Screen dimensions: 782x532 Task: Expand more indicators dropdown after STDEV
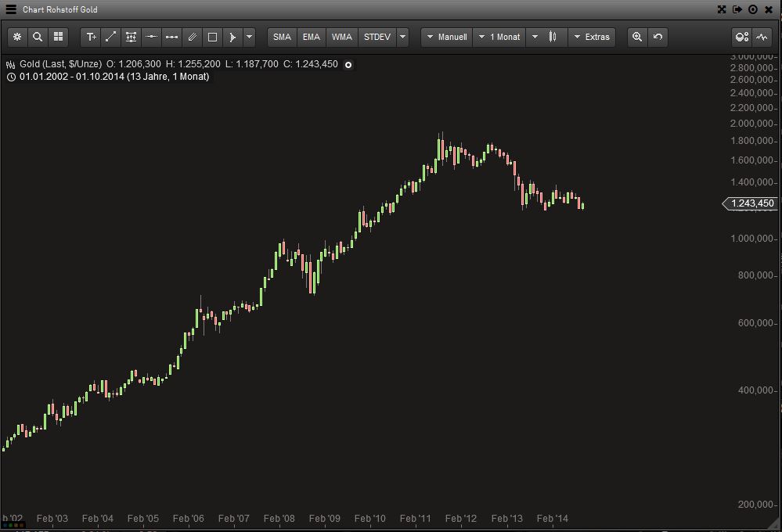[402, 37]
